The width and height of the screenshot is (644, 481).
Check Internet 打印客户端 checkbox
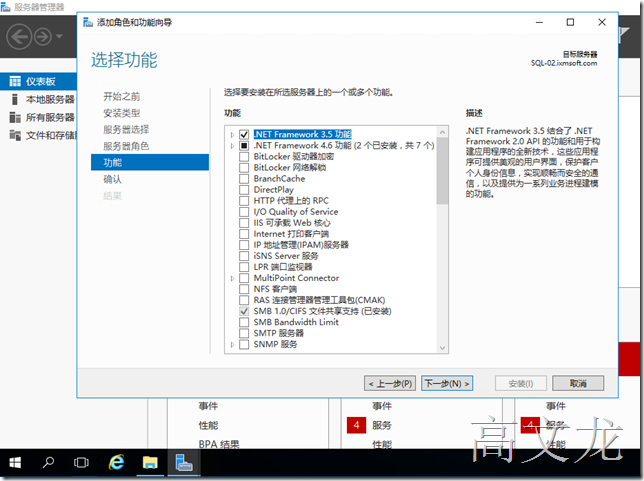tap(244, 234)
